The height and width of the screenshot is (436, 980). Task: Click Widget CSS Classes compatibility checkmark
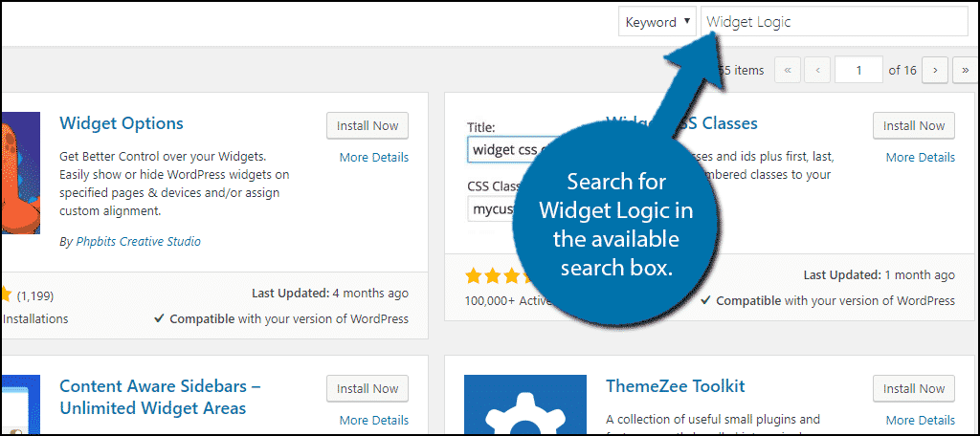tap(705, 300)
